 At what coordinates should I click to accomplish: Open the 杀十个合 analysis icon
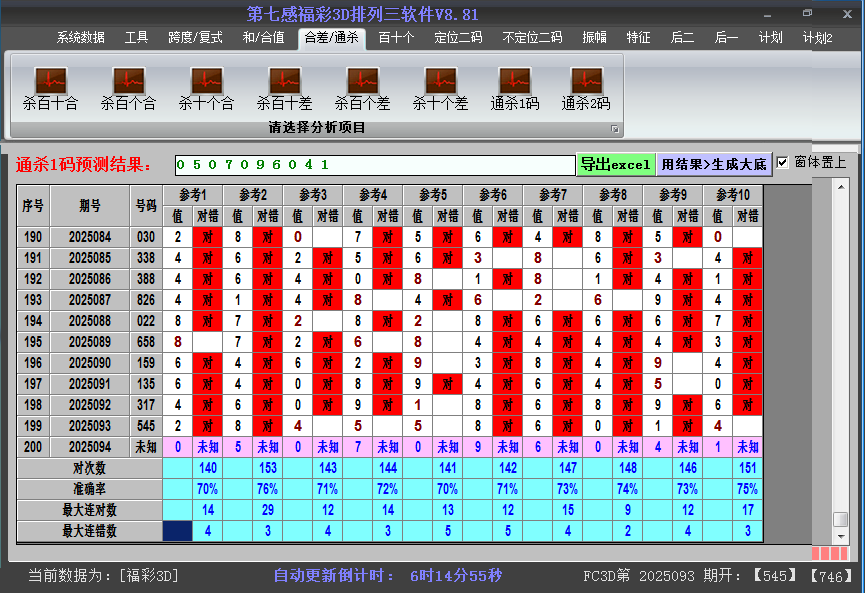[x=206, y=80]
